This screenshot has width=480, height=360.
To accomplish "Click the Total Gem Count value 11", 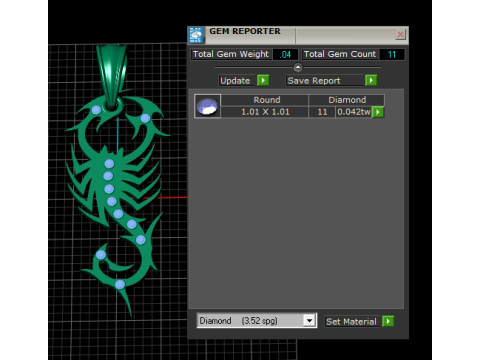I will [392, 54].
